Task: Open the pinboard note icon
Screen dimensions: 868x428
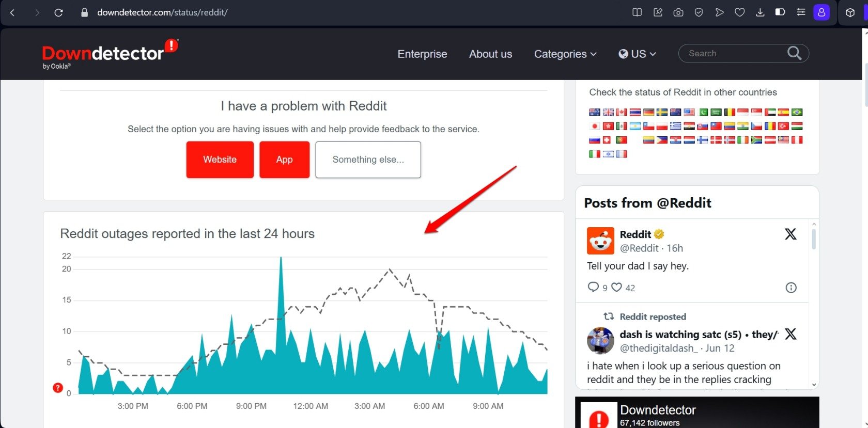Action: [x=658, y=12]
